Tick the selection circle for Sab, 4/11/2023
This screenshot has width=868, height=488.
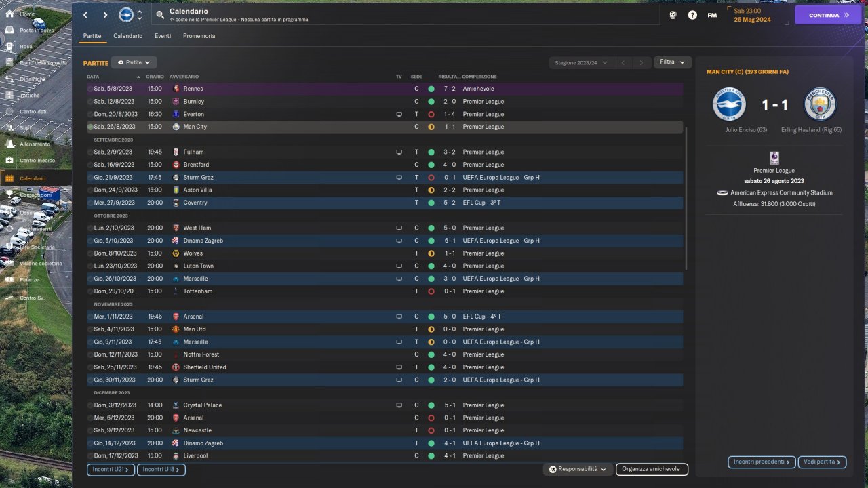(x=90, y=329)
